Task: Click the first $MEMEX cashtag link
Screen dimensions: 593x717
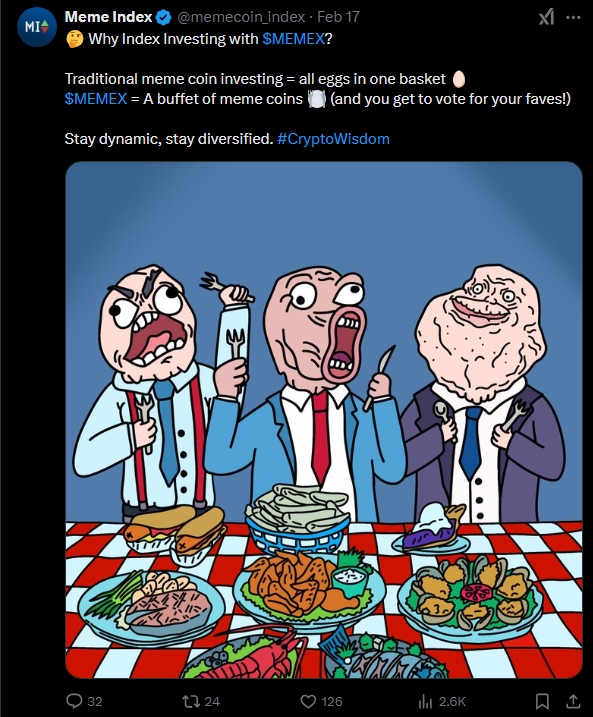Action: coord(294,39)
